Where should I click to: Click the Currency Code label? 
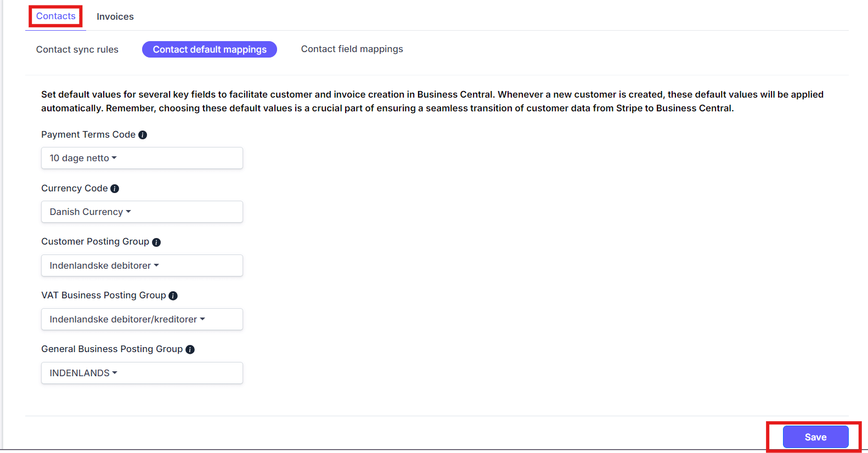click(x=74, y=188)
